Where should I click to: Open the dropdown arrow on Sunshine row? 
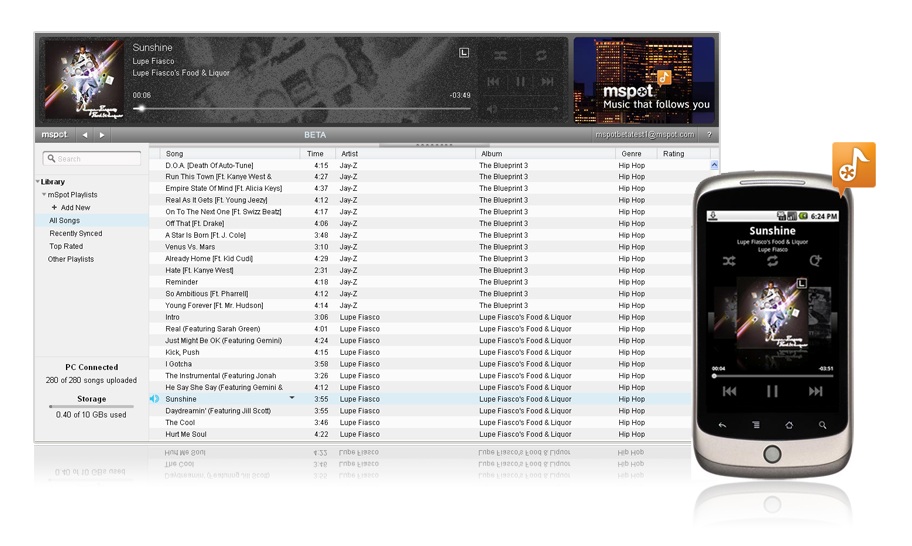[x=292, y=398]
